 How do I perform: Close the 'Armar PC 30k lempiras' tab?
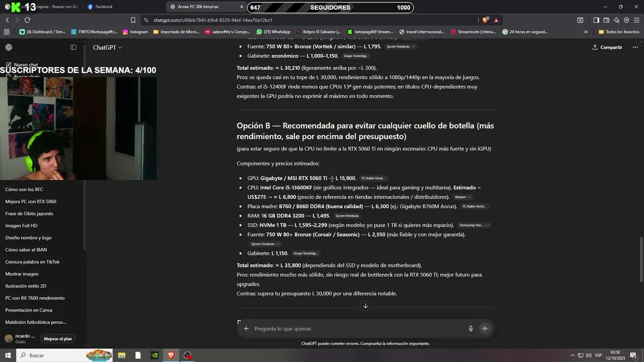pyautogui.click(x=242, y=7)
